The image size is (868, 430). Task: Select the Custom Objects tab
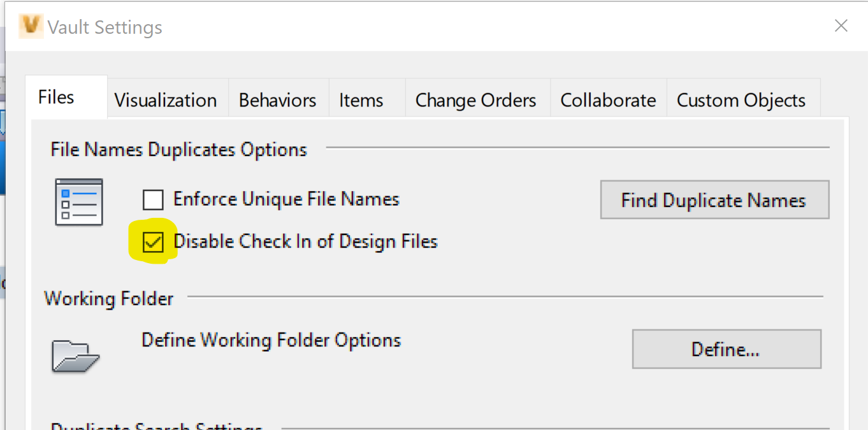[x=741, y=99]
